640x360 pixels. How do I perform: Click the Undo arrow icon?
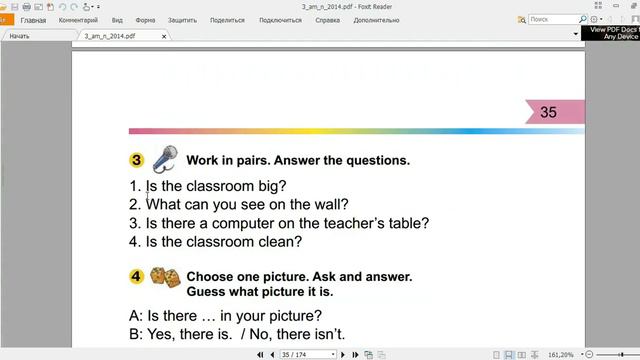tap(62, 7)
